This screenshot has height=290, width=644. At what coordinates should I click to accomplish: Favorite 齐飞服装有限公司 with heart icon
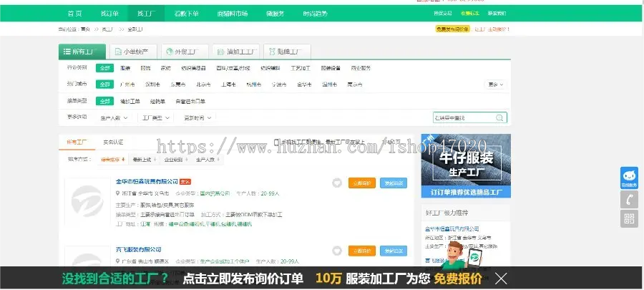pos(337,251)
